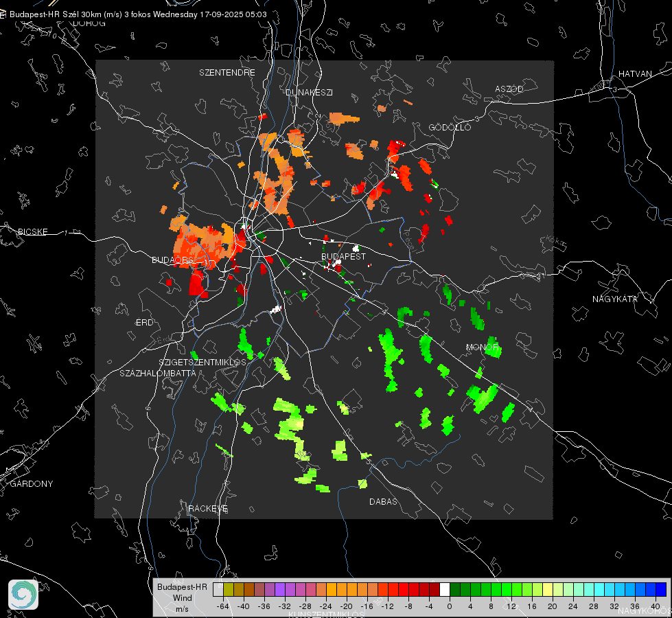Click the GÁRDONY map label
The width and height of the screenshot is (672, 618).
[32, 484]
